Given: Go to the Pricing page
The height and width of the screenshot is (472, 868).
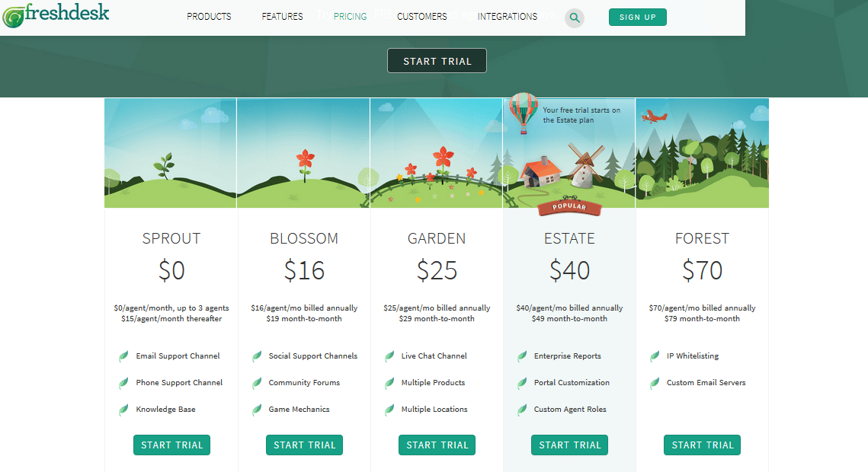Looking at the screenshot, I should pos(350,17).
